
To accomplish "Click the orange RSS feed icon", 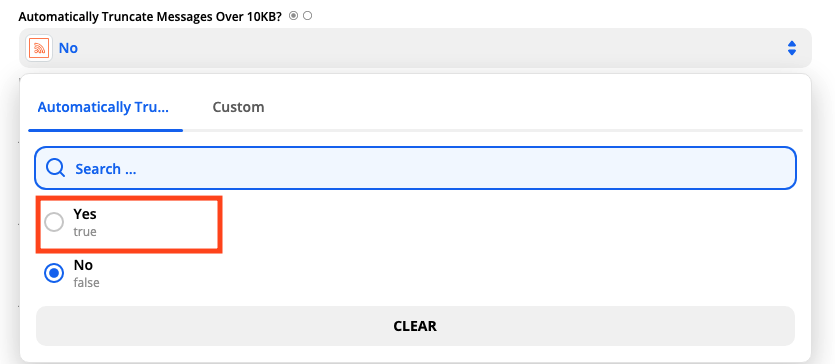I will (39, 48).
